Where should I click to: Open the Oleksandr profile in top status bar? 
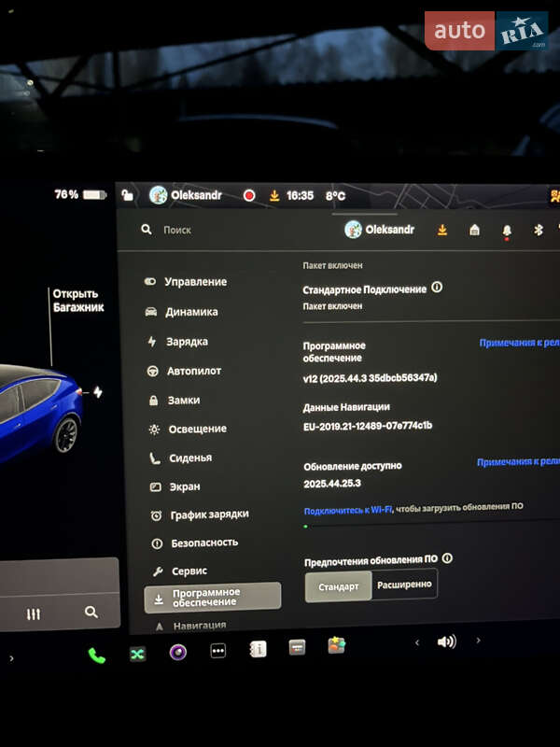tap(186, 195)
